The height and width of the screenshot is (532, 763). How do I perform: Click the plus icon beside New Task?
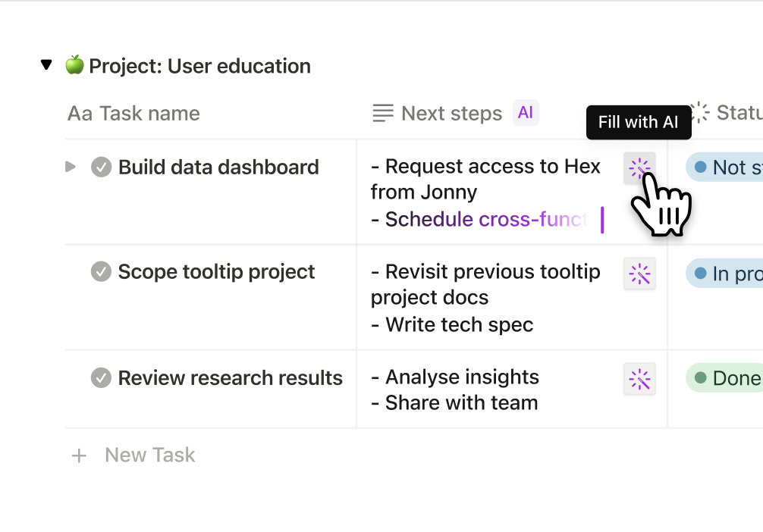point(79,455)
